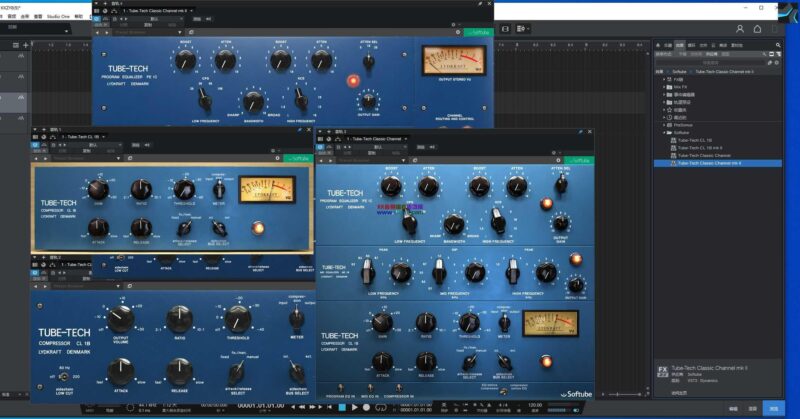Toggle the orange power lamp in gold-framed CL 1B
800x419 pixels.
(x=258, y=228)
